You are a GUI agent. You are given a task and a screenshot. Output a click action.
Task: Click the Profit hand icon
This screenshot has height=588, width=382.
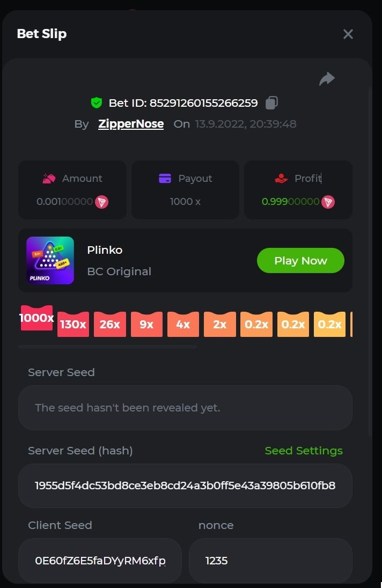281,179
